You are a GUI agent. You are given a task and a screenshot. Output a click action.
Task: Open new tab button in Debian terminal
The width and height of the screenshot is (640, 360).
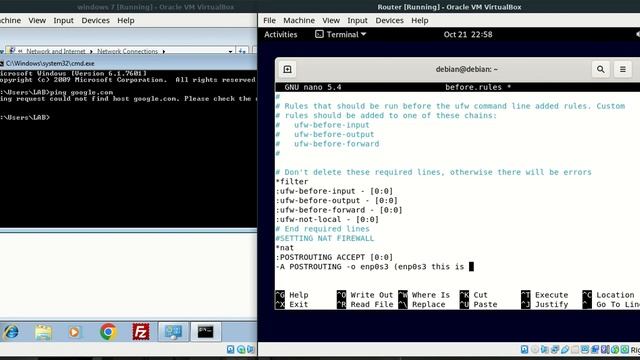coord(287,69)
